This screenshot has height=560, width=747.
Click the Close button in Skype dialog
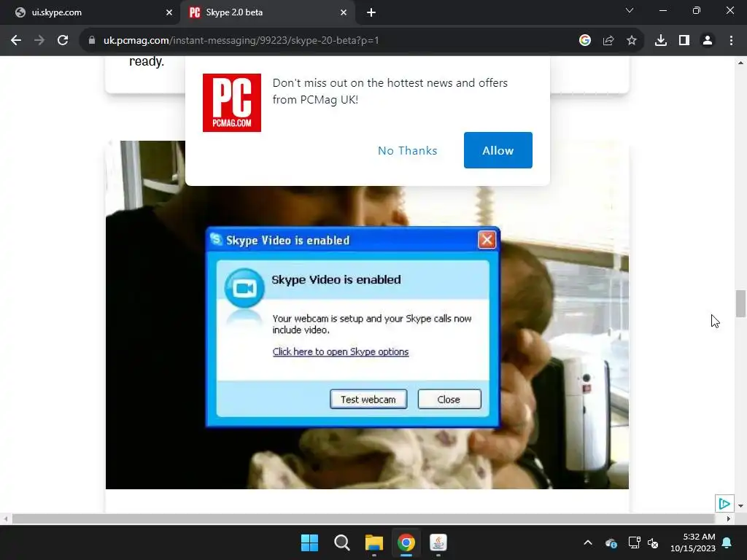coord(449,399)
